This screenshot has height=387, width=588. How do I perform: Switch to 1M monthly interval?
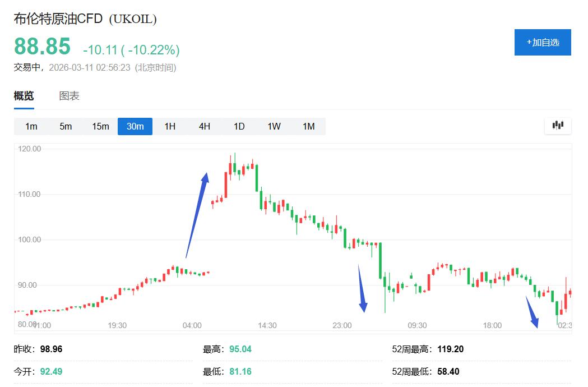(x=309, y=126)
